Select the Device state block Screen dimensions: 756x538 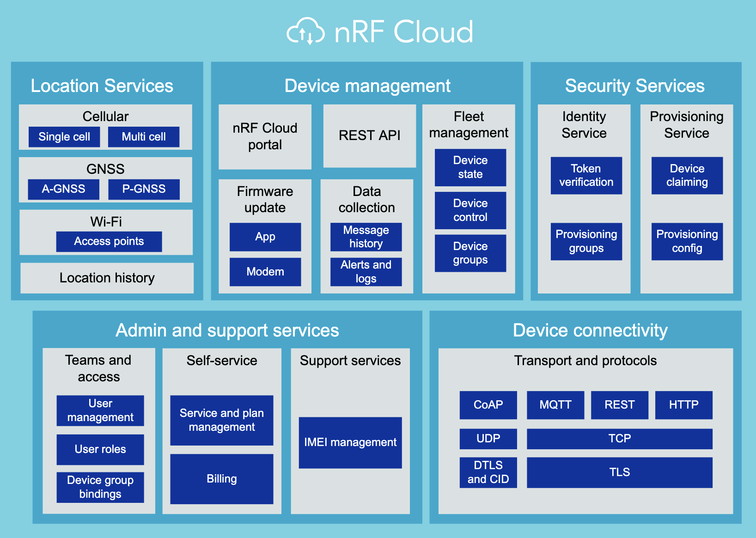tap(470, 167)
